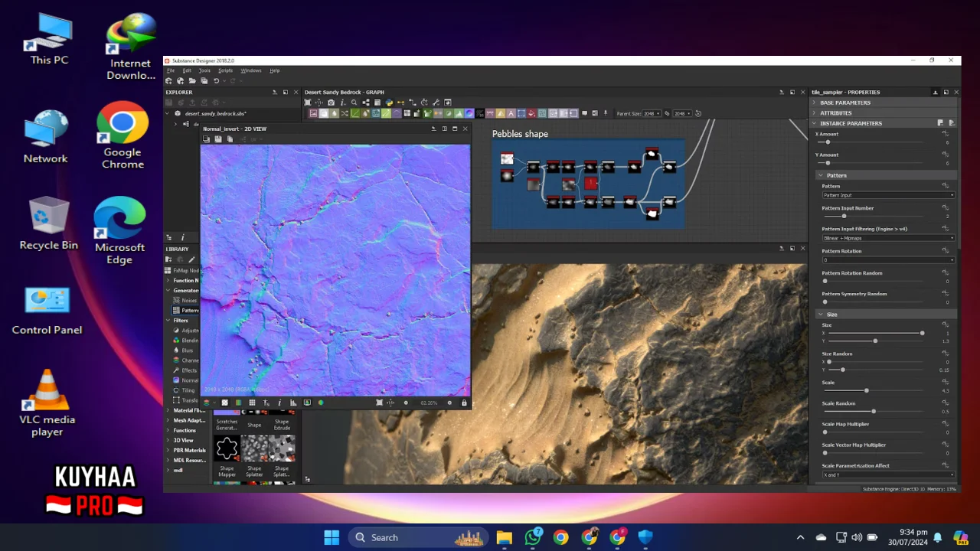Click the graph screenshot camera icon

coord(331,102)
